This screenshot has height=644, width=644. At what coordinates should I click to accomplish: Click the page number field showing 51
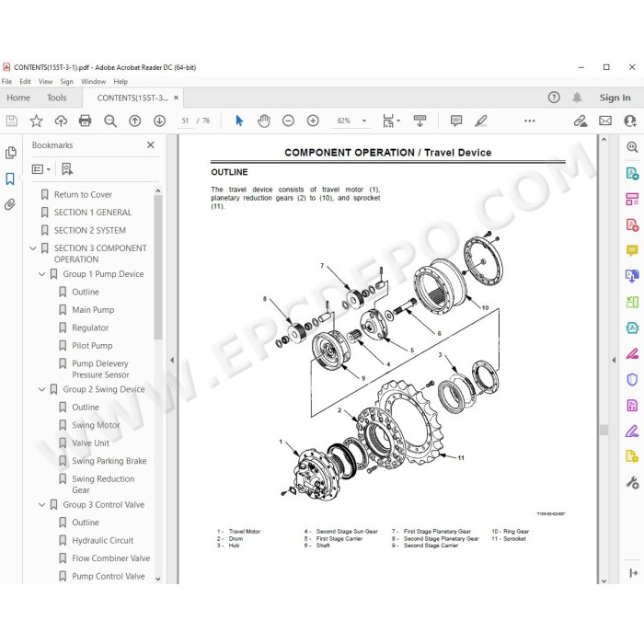point(185,121)
